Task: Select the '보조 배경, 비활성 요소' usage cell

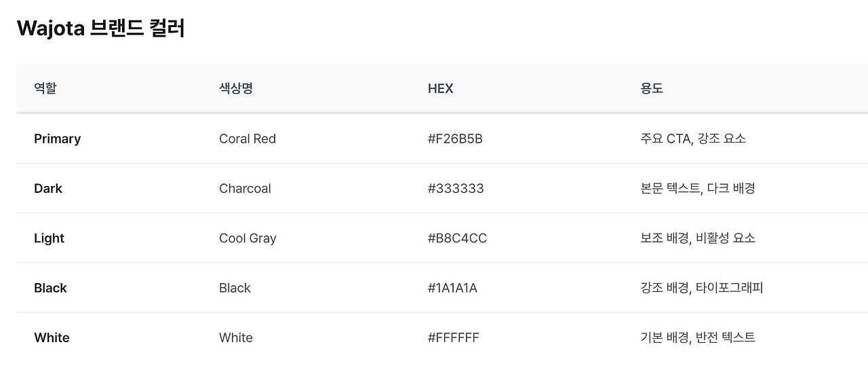Action: (698, 238)
